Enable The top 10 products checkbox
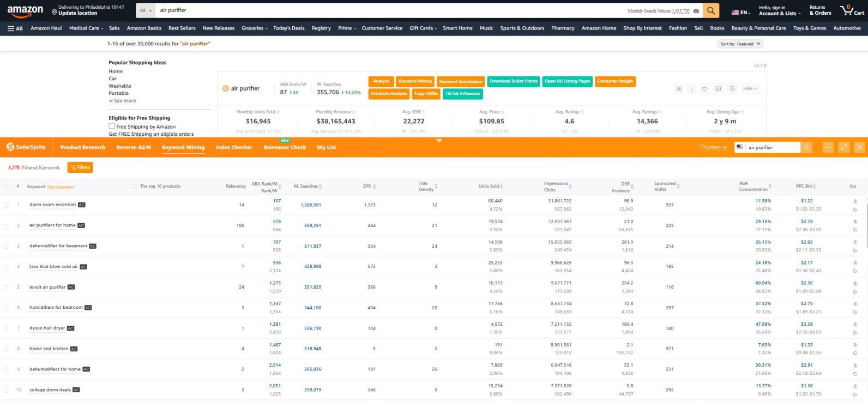 pyautogui.click(x=135, y=187)
